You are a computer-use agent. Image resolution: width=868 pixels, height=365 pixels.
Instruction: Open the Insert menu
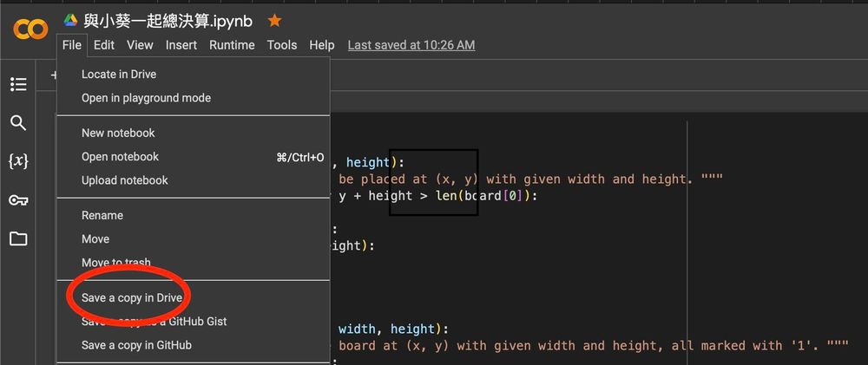(x=181, y=45)
